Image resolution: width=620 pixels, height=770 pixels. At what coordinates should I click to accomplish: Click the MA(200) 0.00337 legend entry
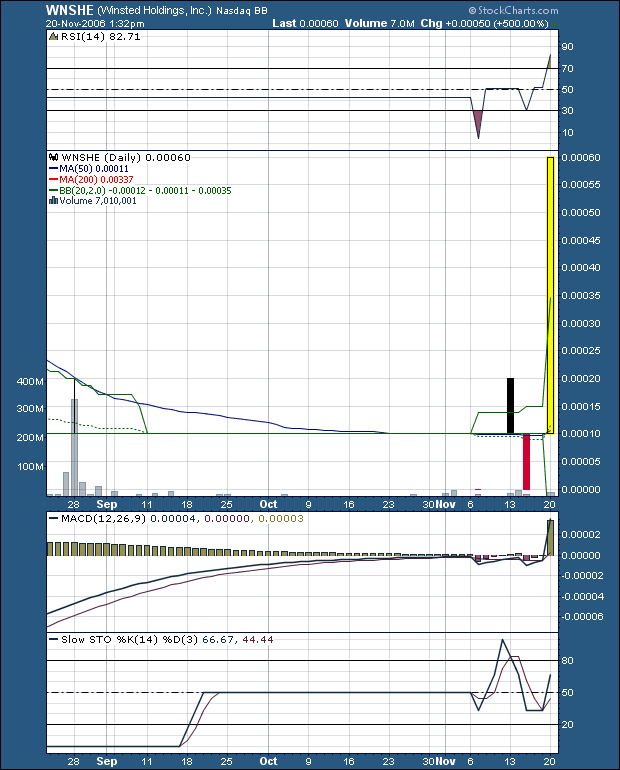pyautogui.click(x=91, y=180)
